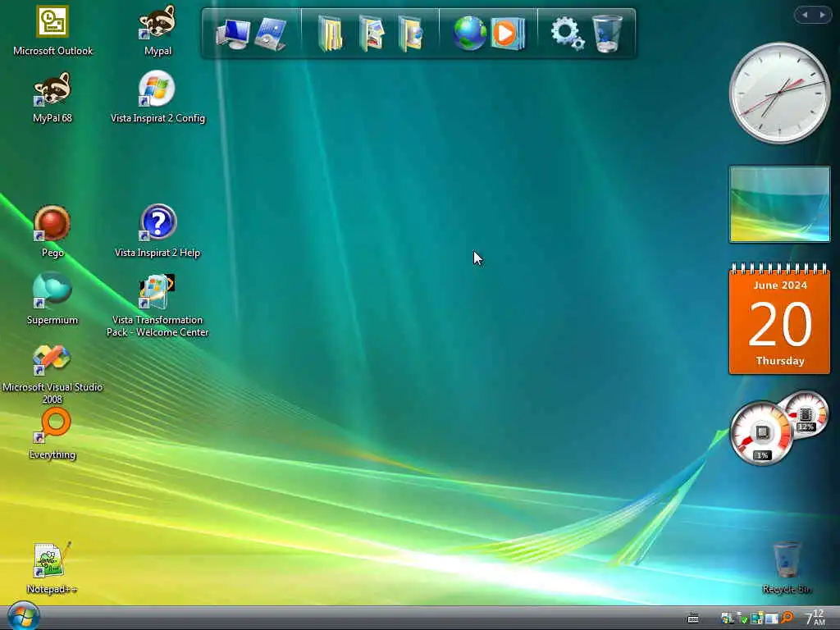Click the Windows Start orb
The image size is (840, 630).
tap(23, 616)
